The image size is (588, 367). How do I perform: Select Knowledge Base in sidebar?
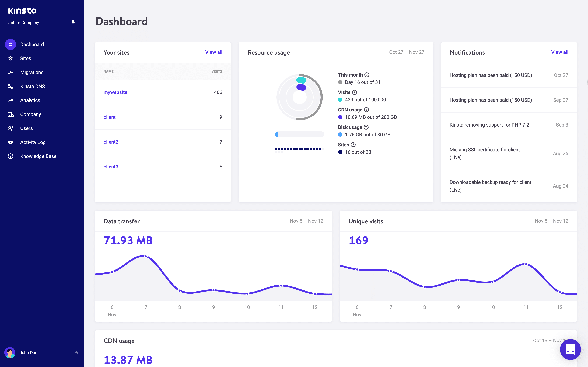(x=38, y=156)
